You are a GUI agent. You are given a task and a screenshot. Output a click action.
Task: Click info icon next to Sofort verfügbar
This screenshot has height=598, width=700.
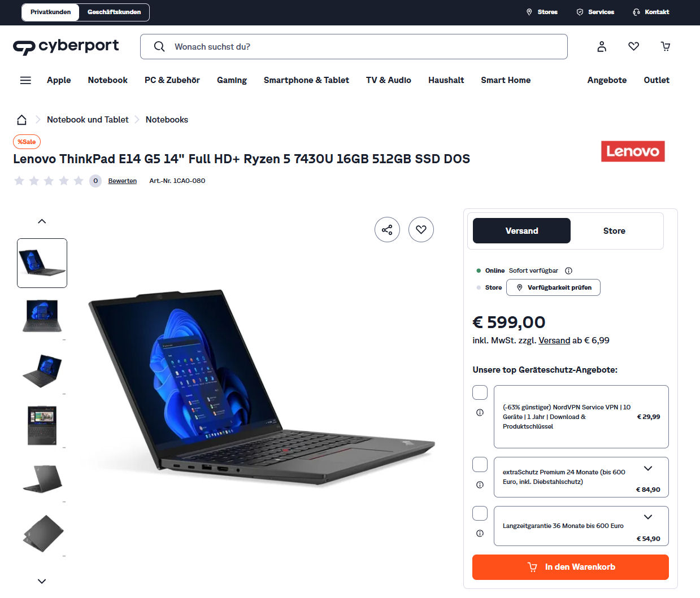coord(568,270)
